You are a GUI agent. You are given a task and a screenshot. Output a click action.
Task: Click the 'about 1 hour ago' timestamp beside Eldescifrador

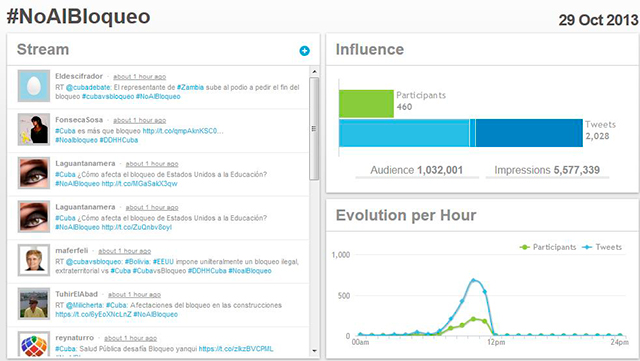tap(140, 77)
